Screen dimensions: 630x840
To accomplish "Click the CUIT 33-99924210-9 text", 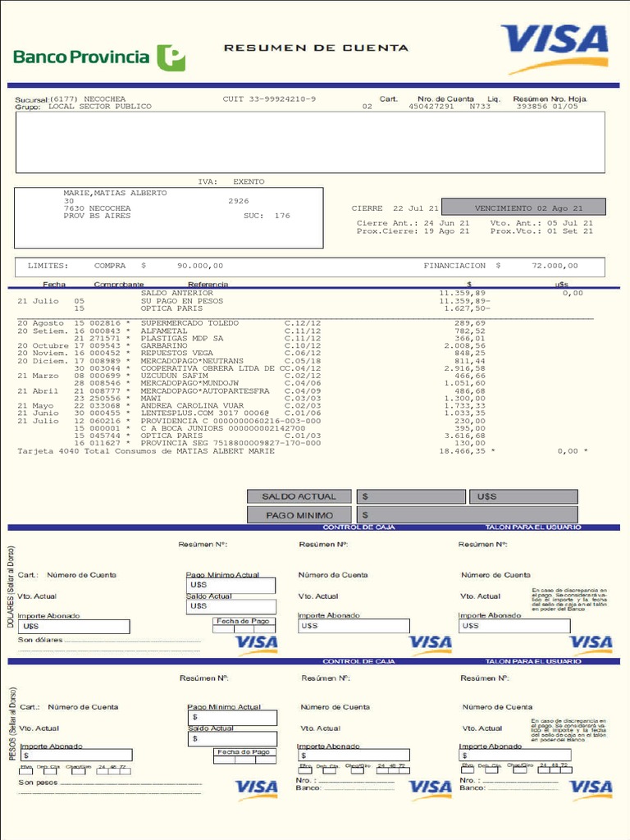I will click(x=269, y=99).
